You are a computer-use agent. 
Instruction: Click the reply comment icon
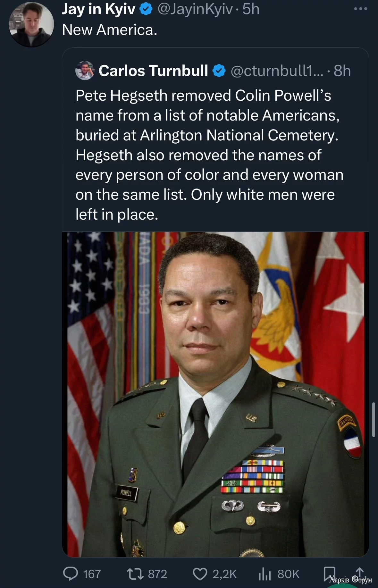tap(71, 574)
